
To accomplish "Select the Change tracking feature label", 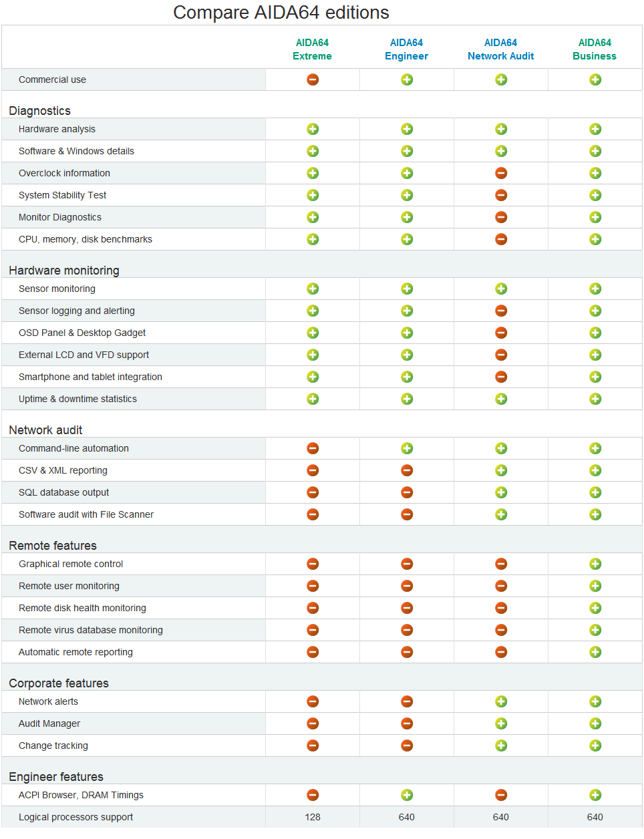I will click(x=53, y=745).
